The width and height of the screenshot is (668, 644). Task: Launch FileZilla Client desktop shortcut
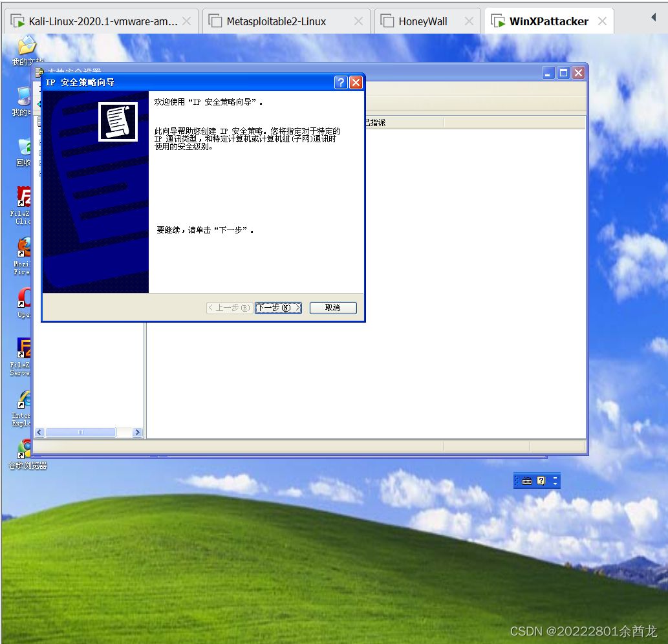coord(21,206)
